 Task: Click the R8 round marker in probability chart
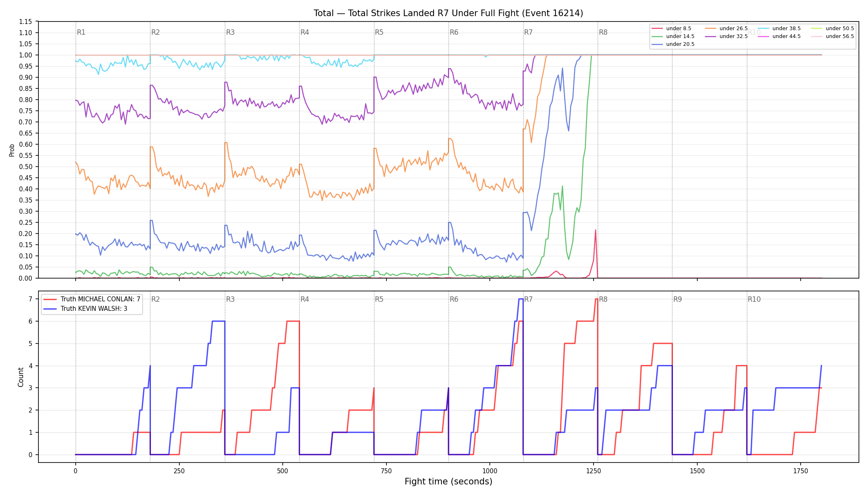tap(603, 32)
